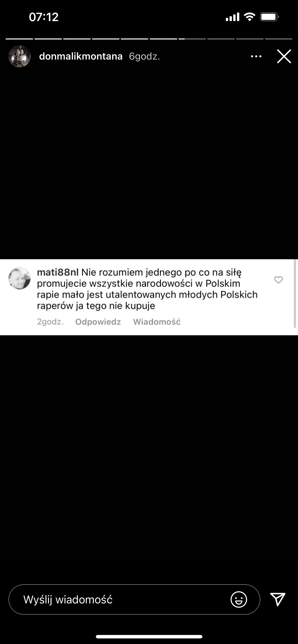Open the three-dot story options menu
Screen dimensions: 298x644
pos(256,57)
